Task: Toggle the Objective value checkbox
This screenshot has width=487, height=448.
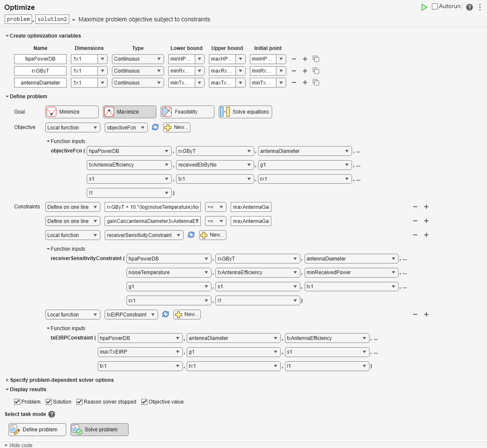Action: pos(144,402)
